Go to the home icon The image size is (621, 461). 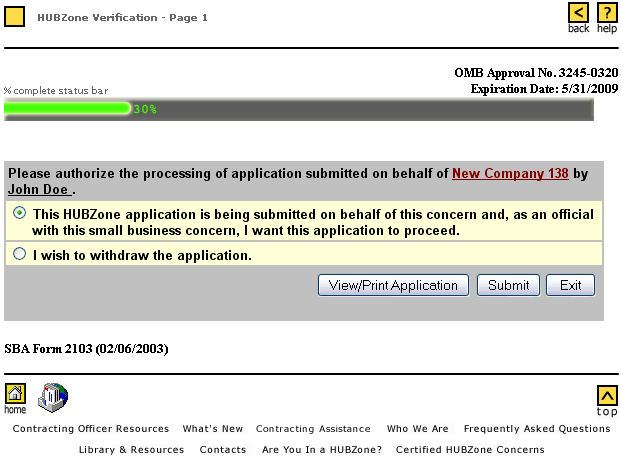coord(15,393)
